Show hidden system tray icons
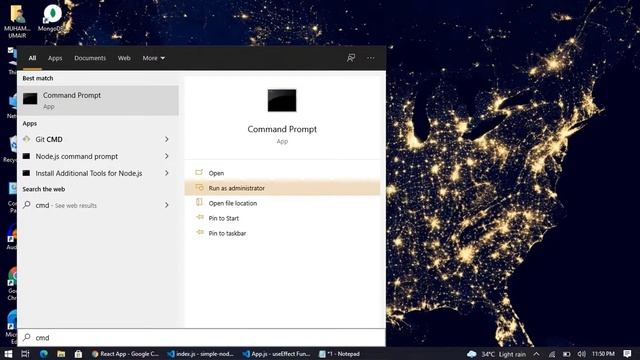The image size is (640, 360). point(536,354)
